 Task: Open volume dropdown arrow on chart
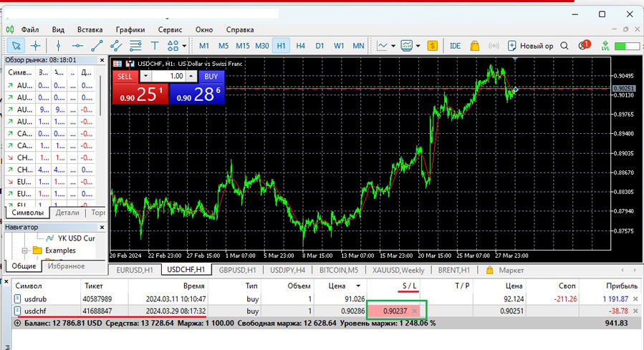pos(145,77)
